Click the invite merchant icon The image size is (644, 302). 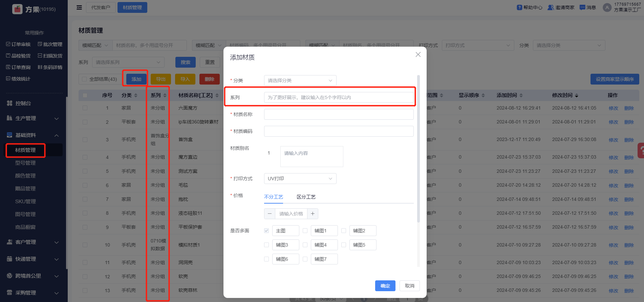coord(551,7)
